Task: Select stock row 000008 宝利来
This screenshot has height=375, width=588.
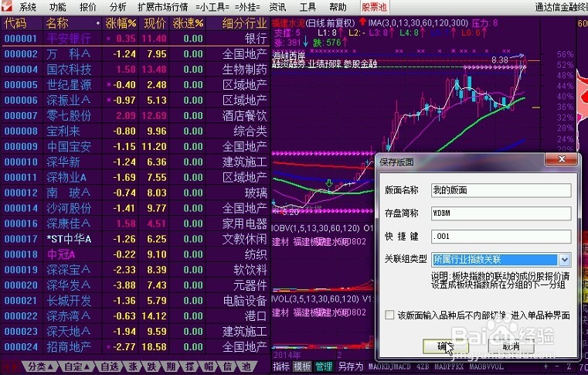Action: 135,131
